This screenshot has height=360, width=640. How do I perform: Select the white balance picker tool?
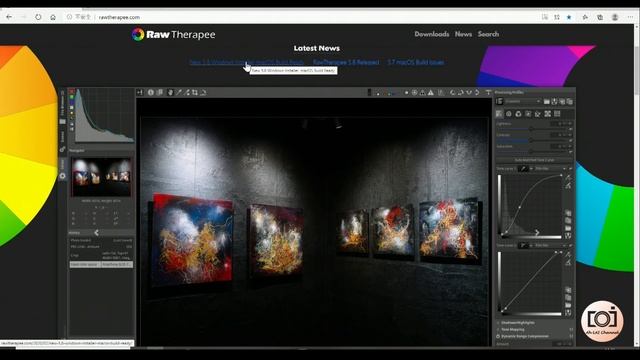point(178,93)
